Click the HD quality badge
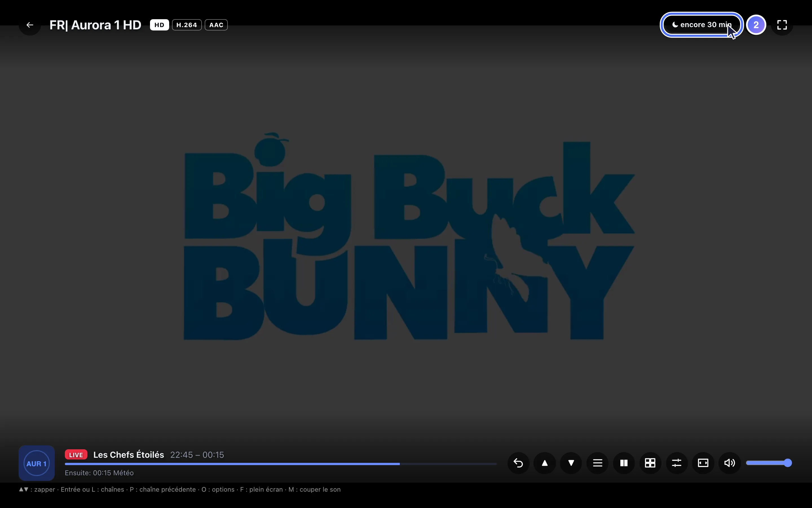This screenshot has height=508, width=812. (x=159, y=25)
